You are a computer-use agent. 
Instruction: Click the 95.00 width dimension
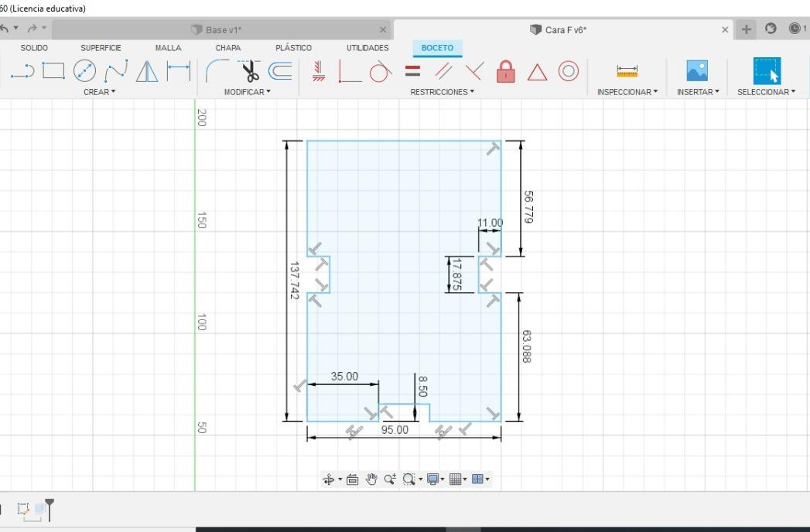(395, 430)
